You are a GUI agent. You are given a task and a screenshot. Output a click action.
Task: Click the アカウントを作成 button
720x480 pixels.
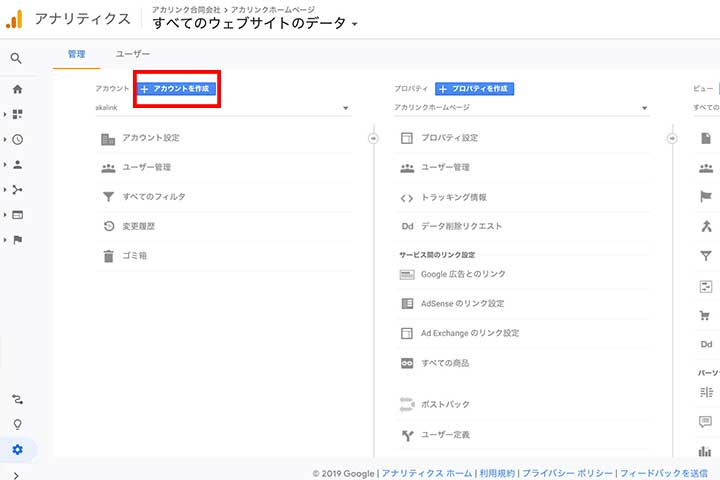(177, 89)
